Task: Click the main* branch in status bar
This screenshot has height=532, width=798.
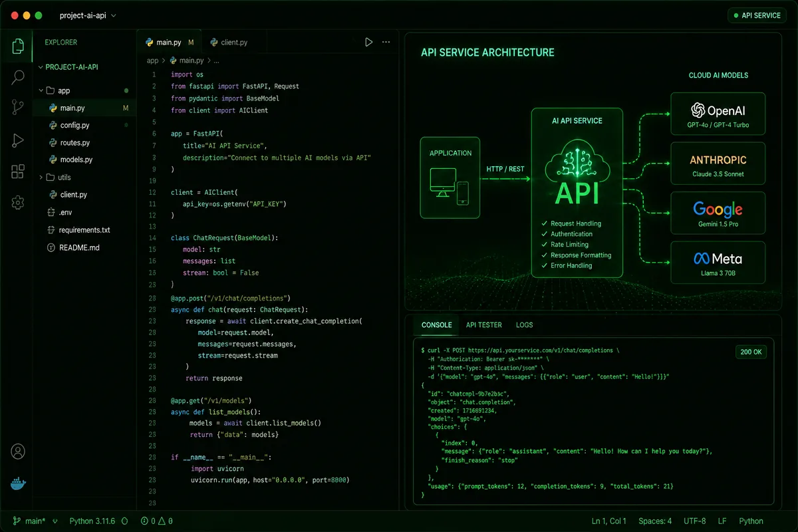Action: (x=29, y=521)
